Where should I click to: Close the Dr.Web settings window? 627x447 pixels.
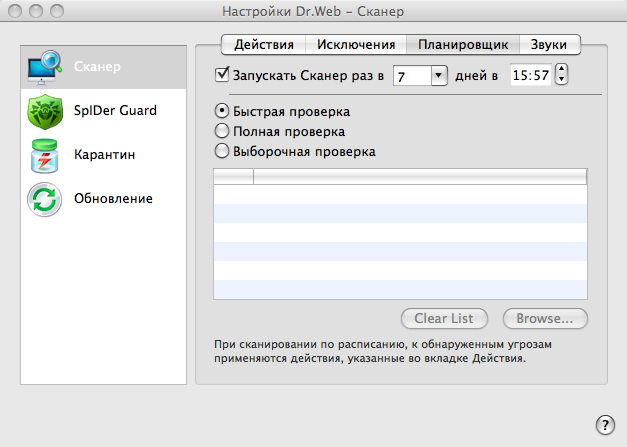click(x=15, y=11)
